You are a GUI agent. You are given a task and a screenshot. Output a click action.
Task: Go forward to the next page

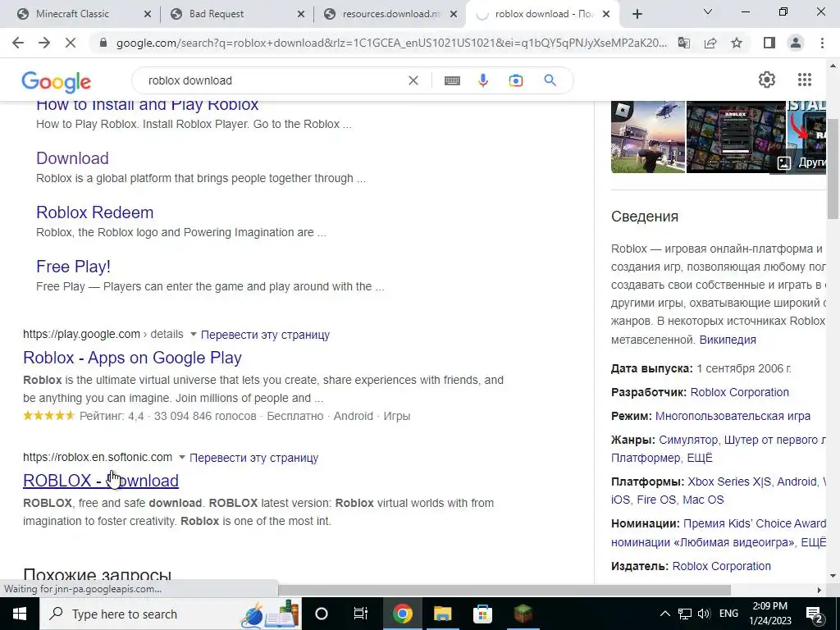tap(44, 43)
